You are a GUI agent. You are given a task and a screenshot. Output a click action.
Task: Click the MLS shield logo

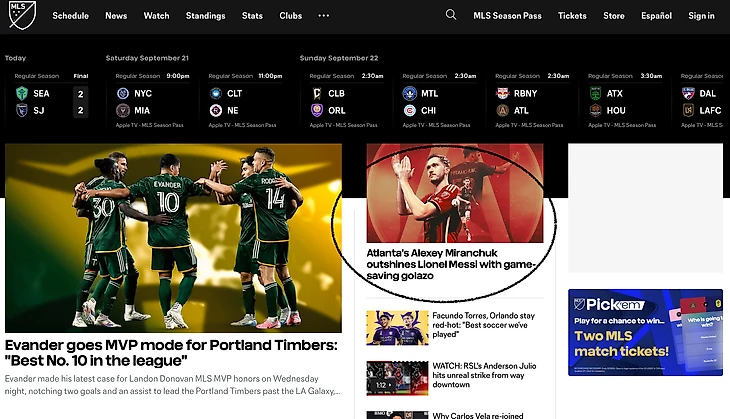[x=22, y=14]
